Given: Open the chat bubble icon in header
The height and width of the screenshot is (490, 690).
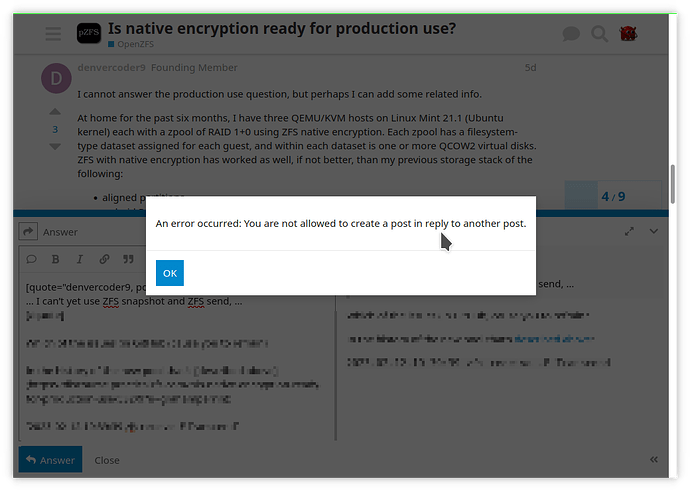Looking at the screenshot, I should tap(571, 34).
